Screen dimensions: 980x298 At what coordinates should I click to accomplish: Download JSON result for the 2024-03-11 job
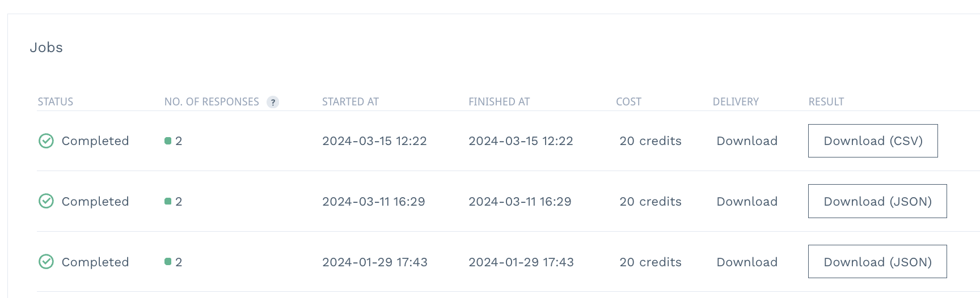pyautogui.click(x=877, y=201)
